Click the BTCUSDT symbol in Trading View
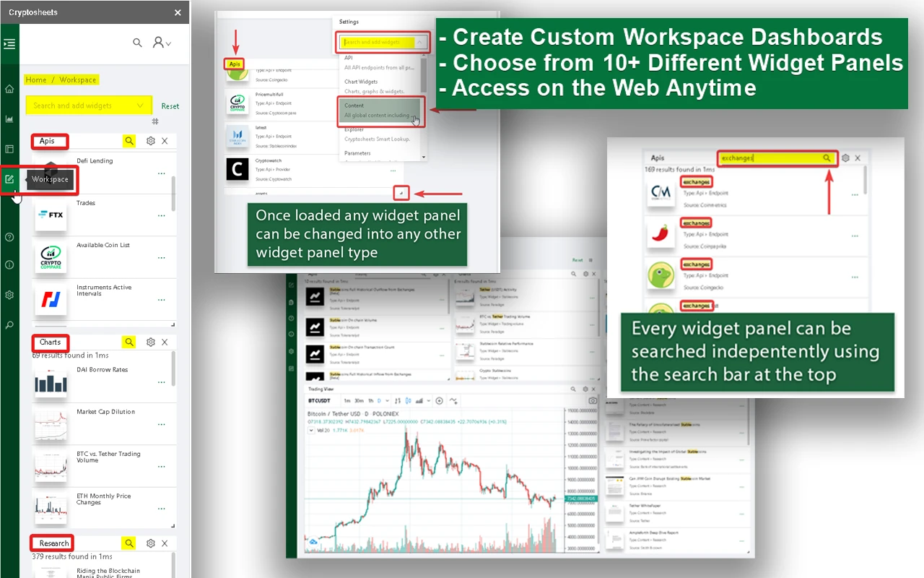924x578 pixels. 319,400
